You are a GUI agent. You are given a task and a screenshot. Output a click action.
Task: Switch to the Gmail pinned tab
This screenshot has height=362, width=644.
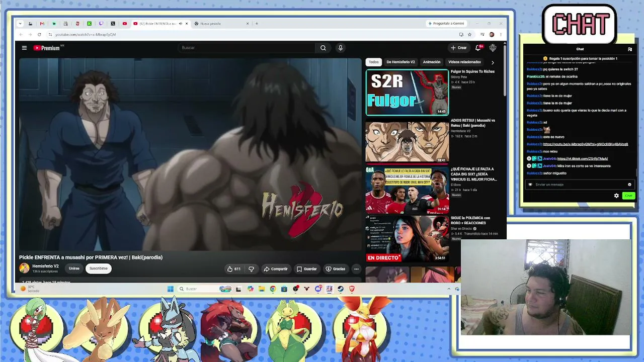pyautogui.click(x=42, y=24)
